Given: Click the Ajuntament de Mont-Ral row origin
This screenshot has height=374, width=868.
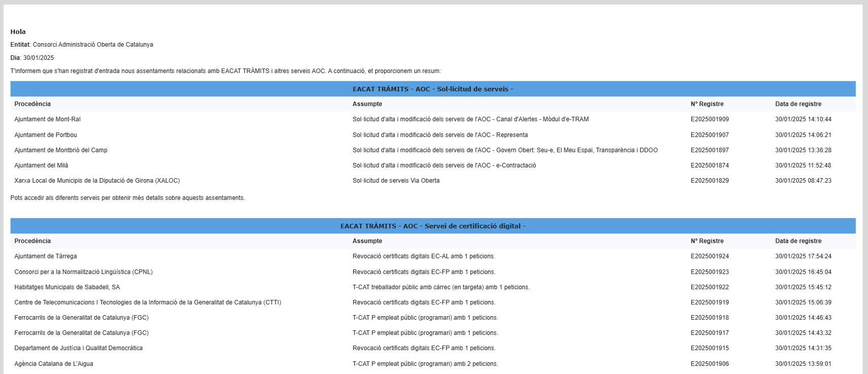Looking at the screenshot, I should click(47, 119).
